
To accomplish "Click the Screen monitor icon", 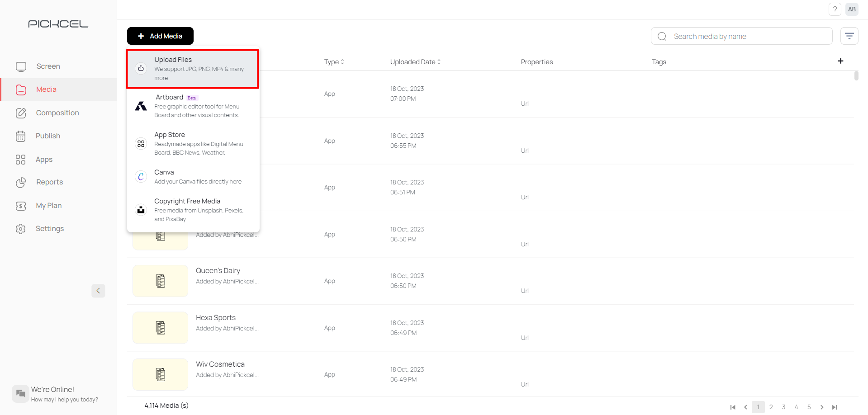I will point(21,67).
